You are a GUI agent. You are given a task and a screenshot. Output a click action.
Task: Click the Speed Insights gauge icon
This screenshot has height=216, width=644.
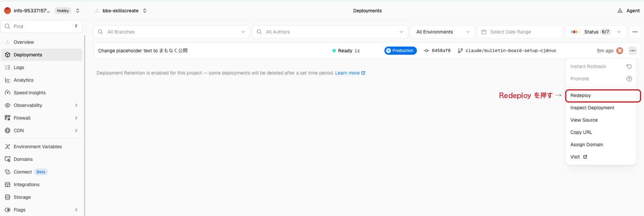[7, 93]
